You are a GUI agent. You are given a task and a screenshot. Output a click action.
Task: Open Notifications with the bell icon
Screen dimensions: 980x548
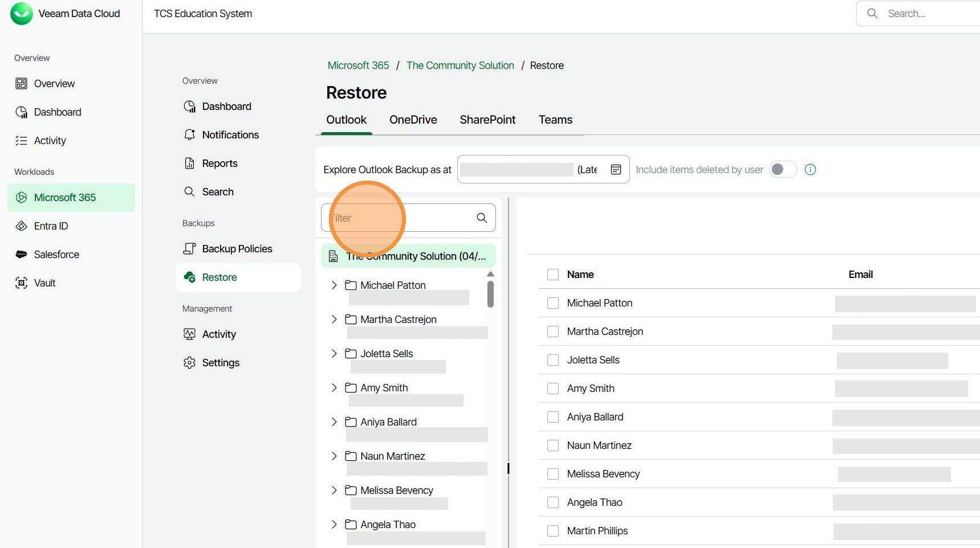click(x=230, y=135)
